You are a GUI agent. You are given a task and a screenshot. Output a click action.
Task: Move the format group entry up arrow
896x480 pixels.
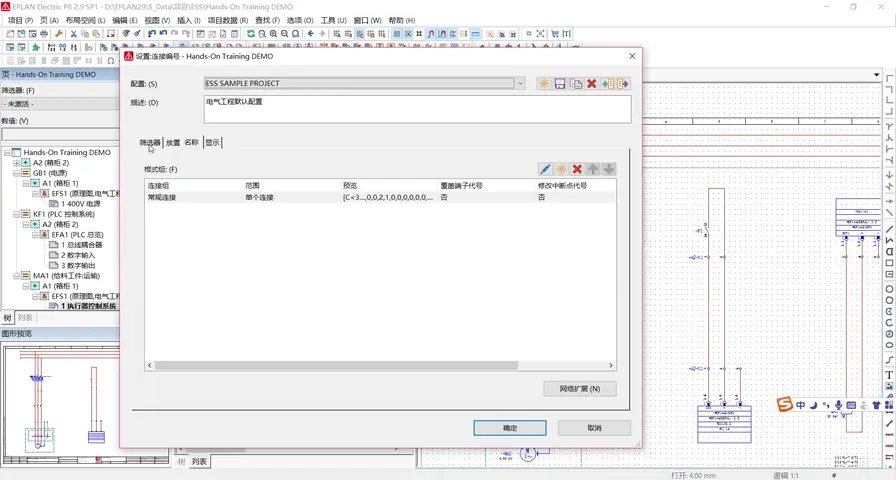tap(593, 169)
